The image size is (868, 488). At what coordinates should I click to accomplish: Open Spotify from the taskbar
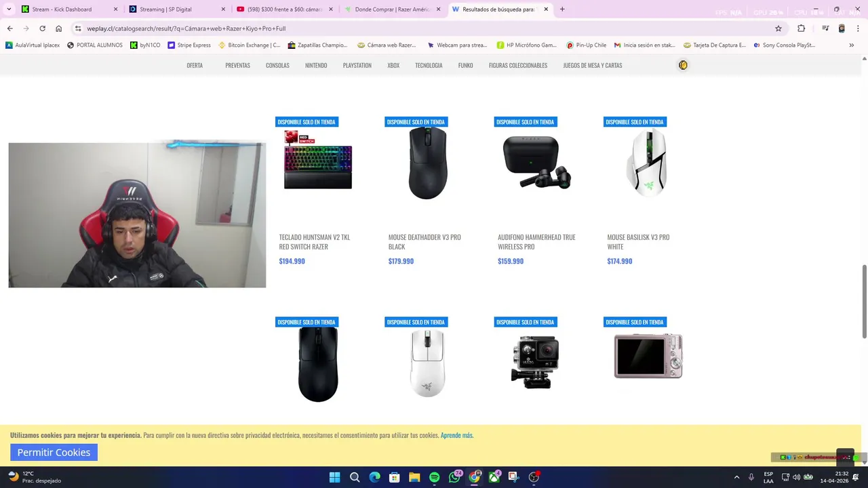coord(435,477)
